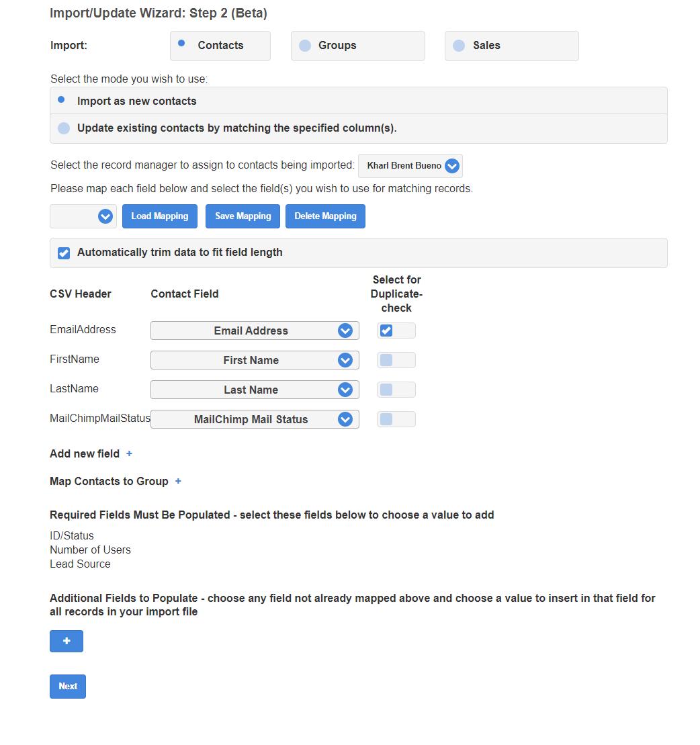
Task: Click the plus icon beside Add new field
Action: [x=129, y=453]
